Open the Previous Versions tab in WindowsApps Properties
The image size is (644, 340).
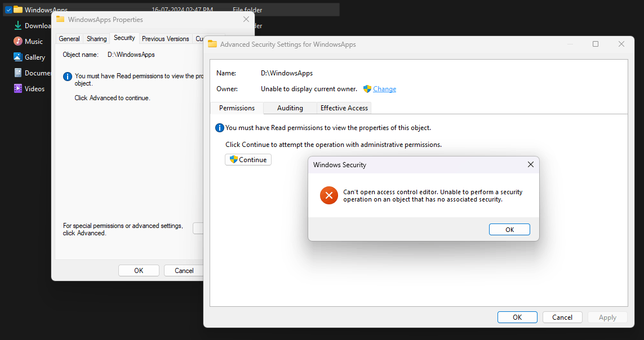coord(166,38)
